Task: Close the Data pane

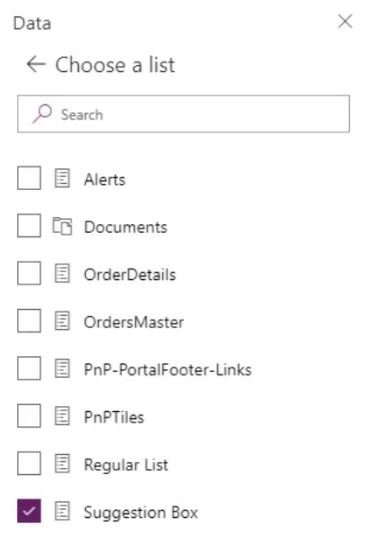Action: (345, 22)
